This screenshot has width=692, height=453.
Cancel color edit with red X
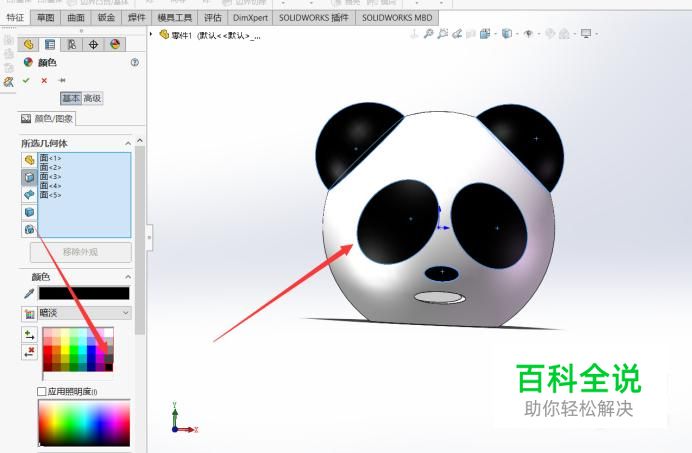tap(44, 80)
